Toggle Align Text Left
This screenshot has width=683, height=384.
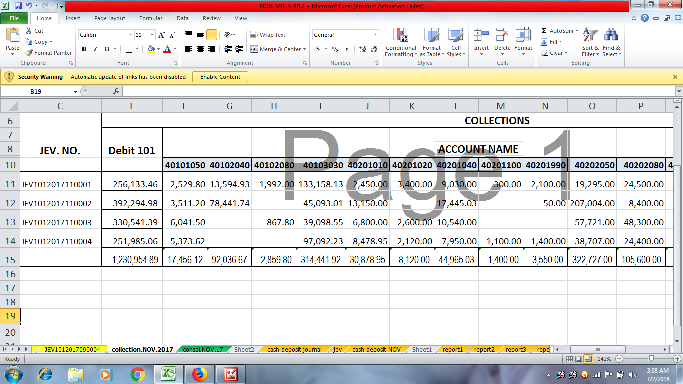[x=188, y=49]
